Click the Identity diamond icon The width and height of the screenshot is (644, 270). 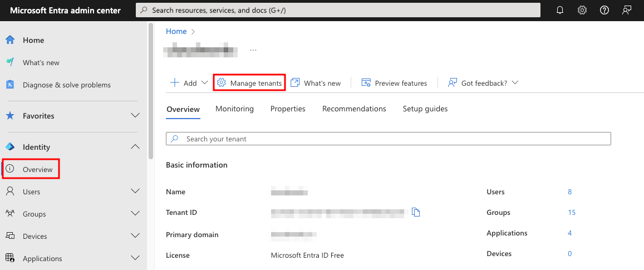pyautogui.click(x=10, y=147)
